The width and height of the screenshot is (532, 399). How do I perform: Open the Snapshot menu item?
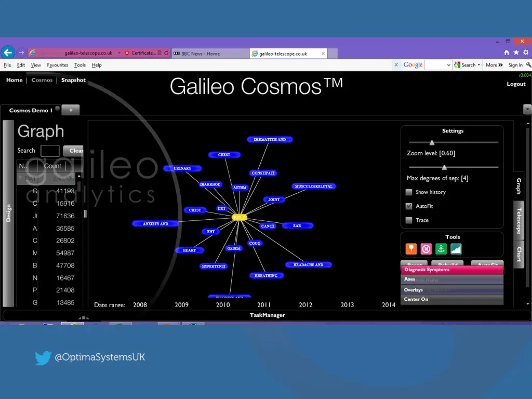(73, 80)
